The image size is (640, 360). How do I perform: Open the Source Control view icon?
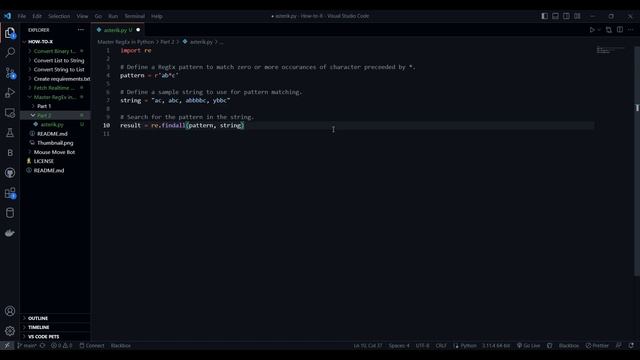10,73
